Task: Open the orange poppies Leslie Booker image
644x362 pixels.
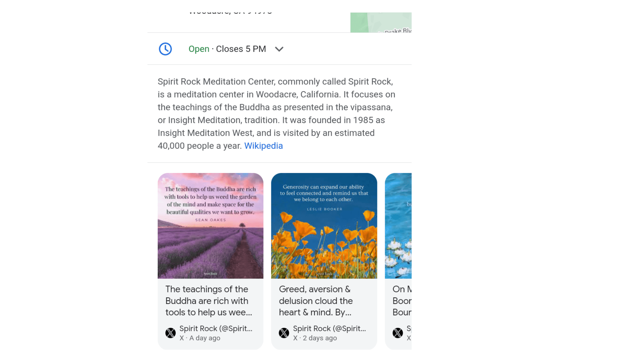Action: tap(324, 226)
